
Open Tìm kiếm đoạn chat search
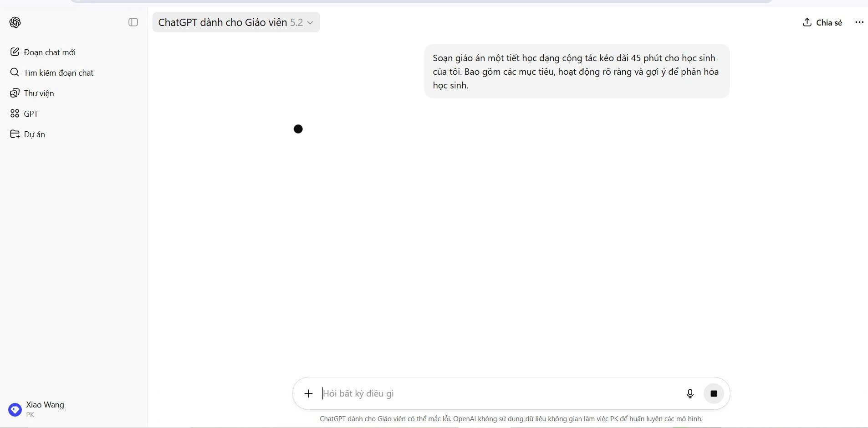tap(51, 73)
